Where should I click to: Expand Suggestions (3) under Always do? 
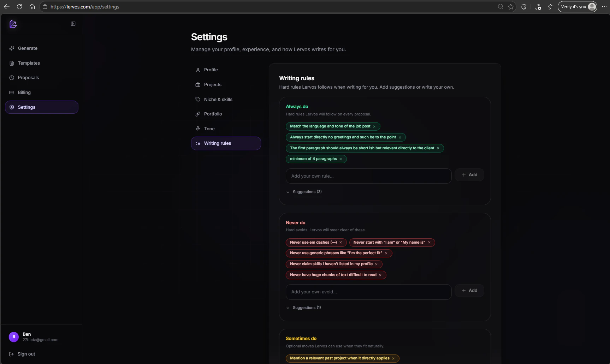click(304, 192)
